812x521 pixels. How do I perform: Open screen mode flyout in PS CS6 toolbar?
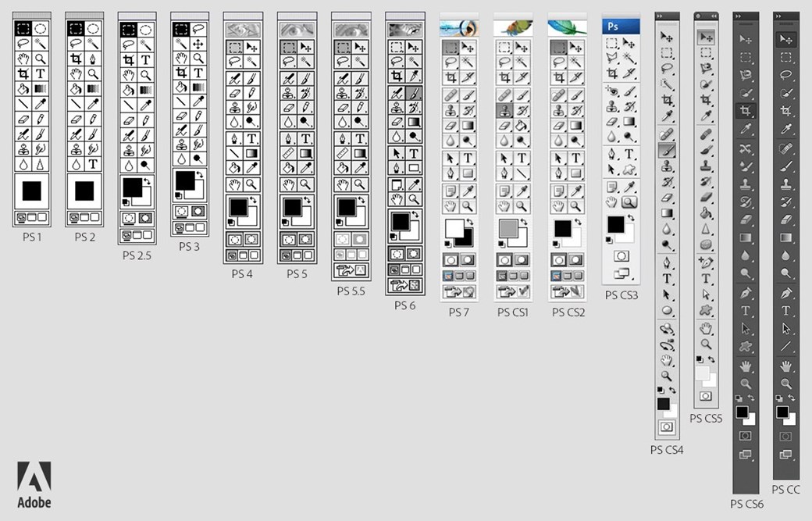pos(745,455)
